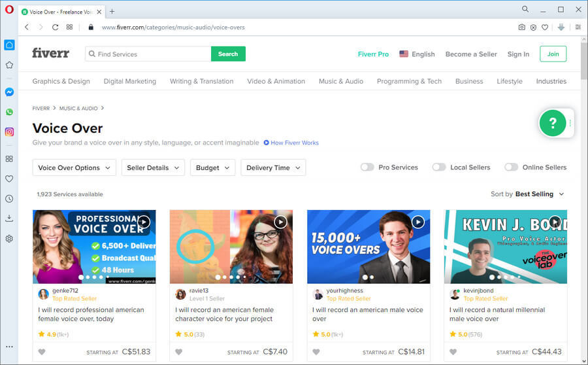The width and height of the screenshot is (588, 365).
Task: Open Home icon in sidebar
Action: pos(9,45)
